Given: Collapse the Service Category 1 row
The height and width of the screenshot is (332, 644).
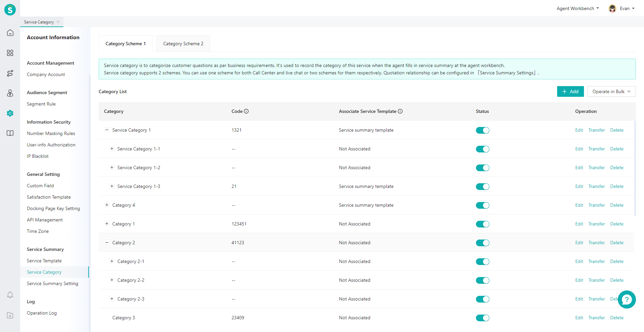Looking at the screenshot, I should point(107,130).
